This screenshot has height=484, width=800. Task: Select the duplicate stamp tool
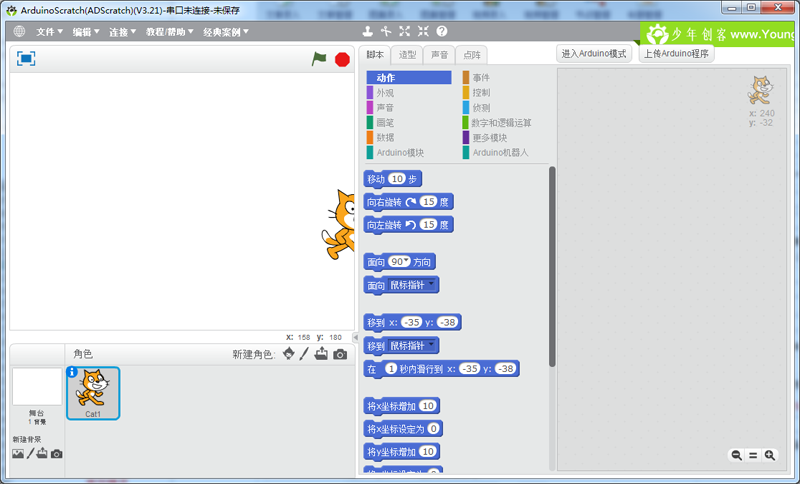pyautogui.click(x=367, y=31)
